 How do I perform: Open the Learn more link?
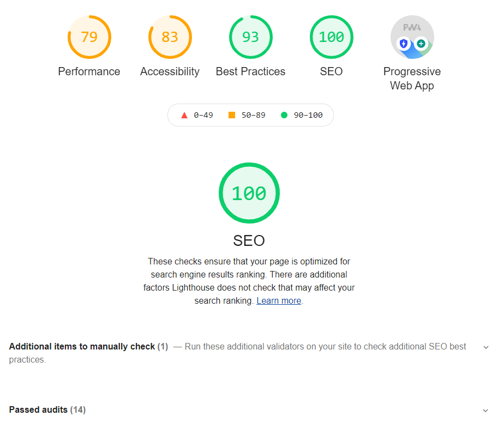(x=279, y=301)
